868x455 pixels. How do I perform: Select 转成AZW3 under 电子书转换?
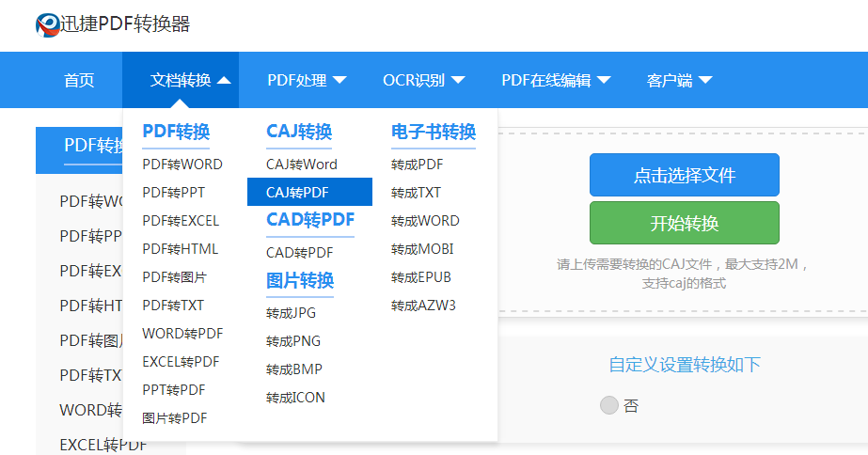[x=423, y=306]
